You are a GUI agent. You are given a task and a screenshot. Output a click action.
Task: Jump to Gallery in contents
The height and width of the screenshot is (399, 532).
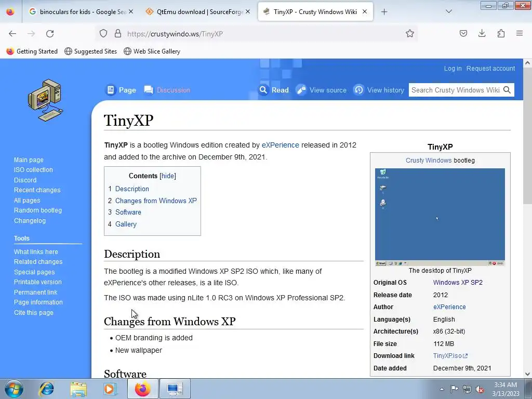pos(126,224)
